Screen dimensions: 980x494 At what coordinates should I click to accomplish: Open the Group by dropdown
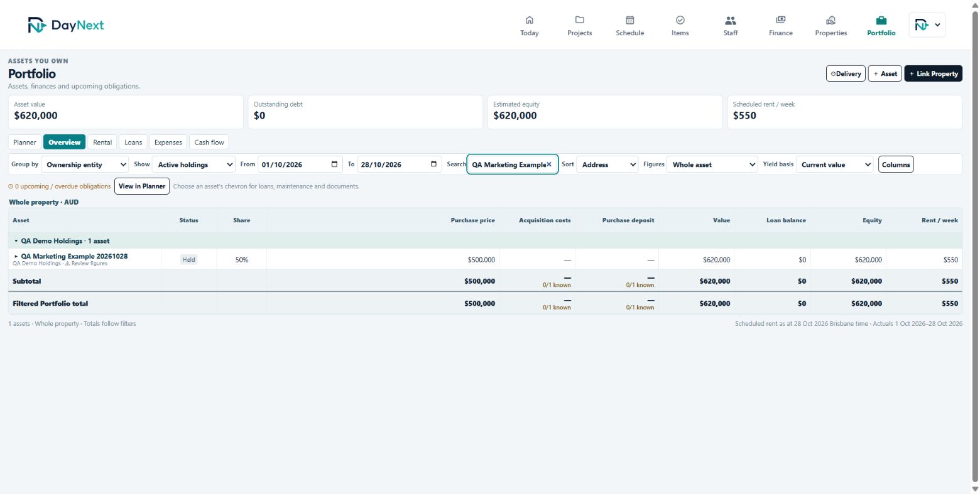pos(85,164)
